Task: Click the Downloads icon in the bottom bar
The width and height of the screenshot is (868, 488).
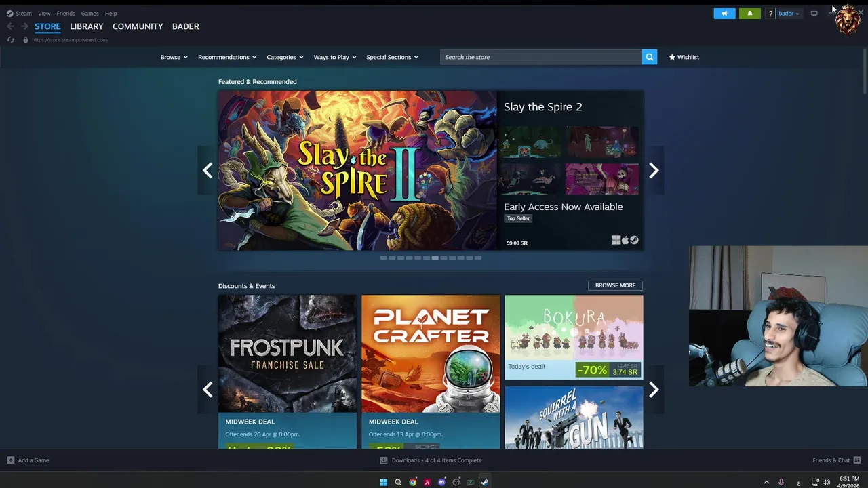Action: point(384,460)
